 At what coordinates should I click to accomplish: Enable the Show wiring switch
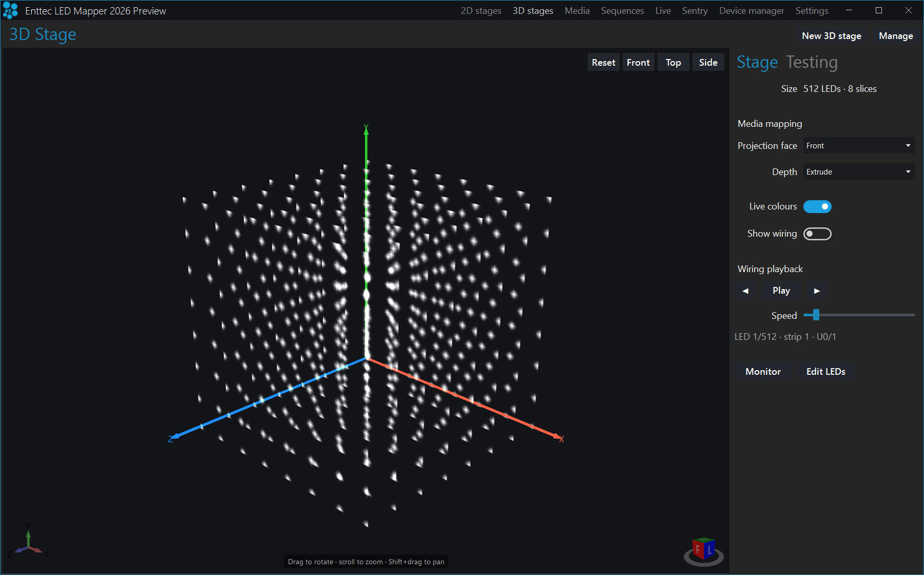click(x=817, y=234)
